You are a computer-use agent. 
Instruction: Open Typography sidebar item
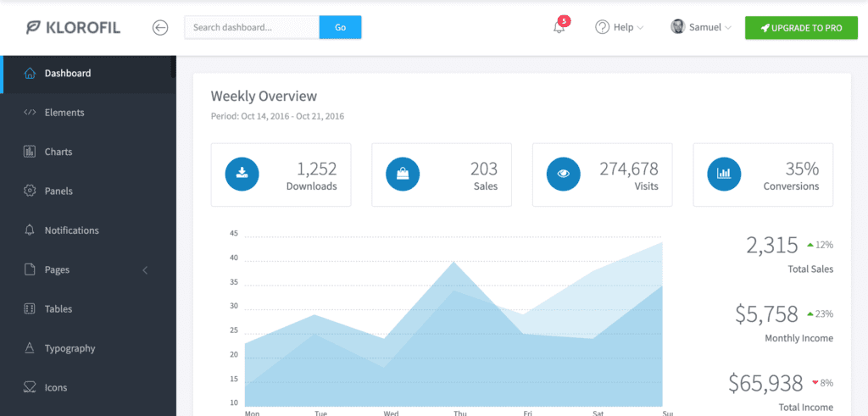pos(88,348)
